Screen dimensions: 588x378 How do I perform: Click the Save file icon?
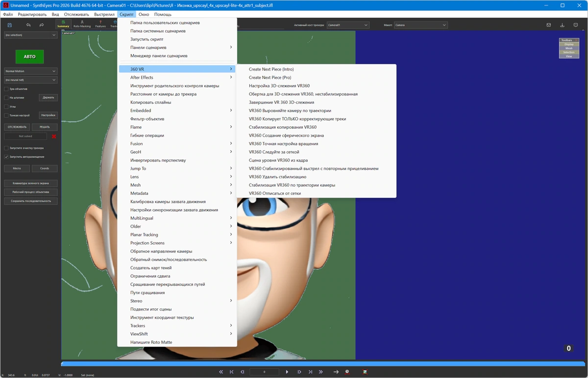(x=10, y=25)
